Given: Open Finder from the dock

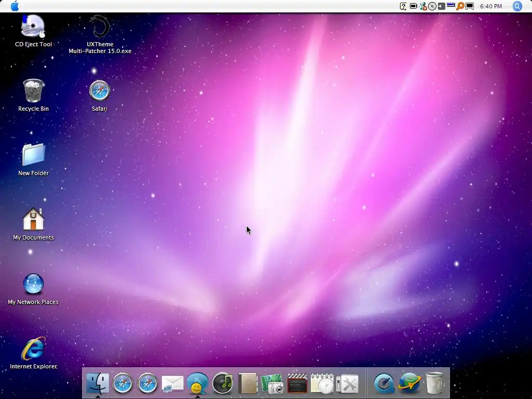Looking at the screenshot, I should pyautogui.click(x=98, y=383).
